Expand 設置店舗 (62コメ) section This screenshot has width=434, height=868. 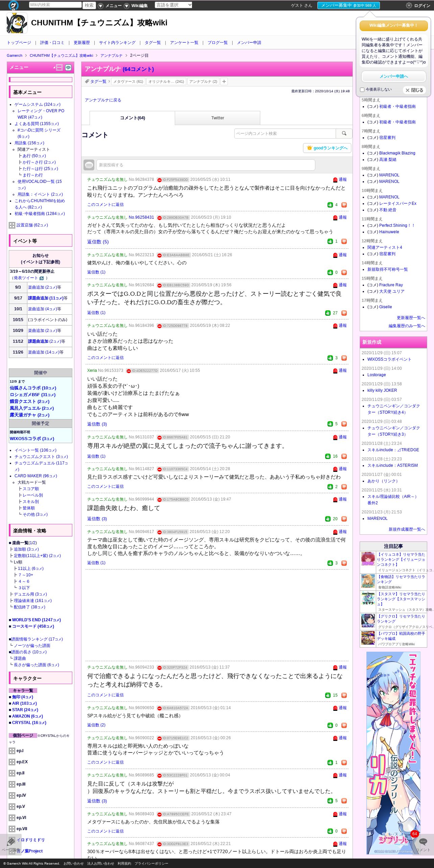coord(12,225)
